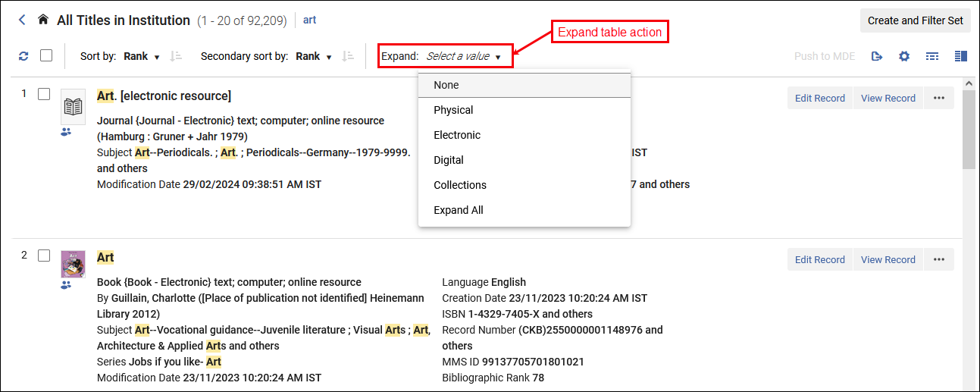Screen dimensions: 980x392
Task: Click 'Series Jobs if you like- Art'
Action: (159, 362)
